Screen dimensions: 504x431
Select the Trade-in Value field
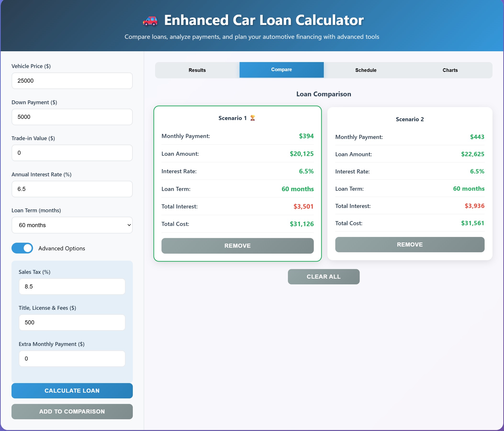[x=72, y=153]
